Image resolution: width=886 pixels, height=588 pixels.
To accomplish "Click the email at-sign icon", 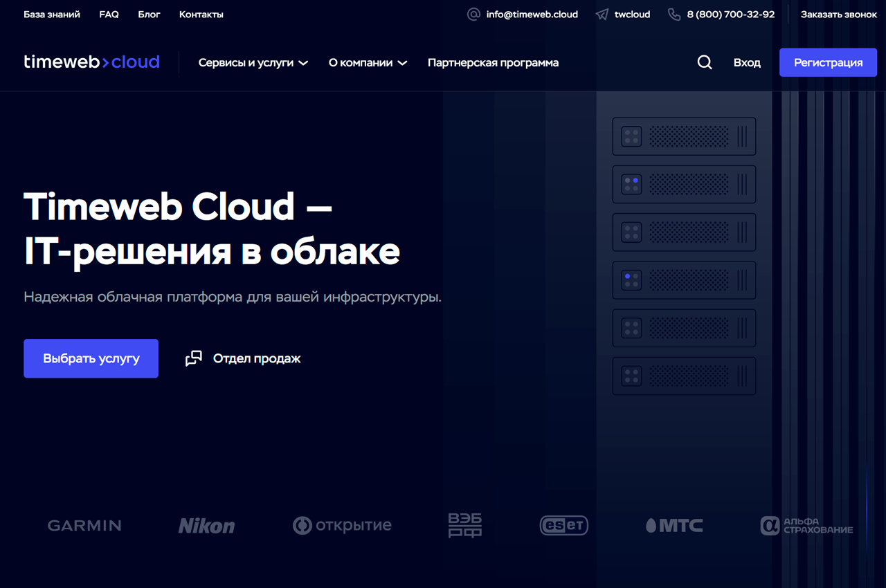I will pyautogui.click(x=473, y=15).
